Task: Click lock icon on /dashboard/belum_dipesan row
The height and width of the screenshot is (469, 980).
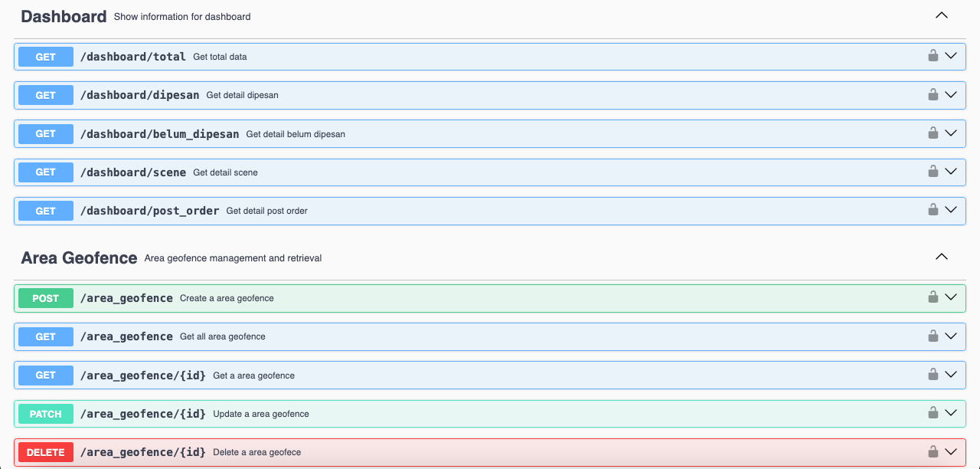Action: 933,133
